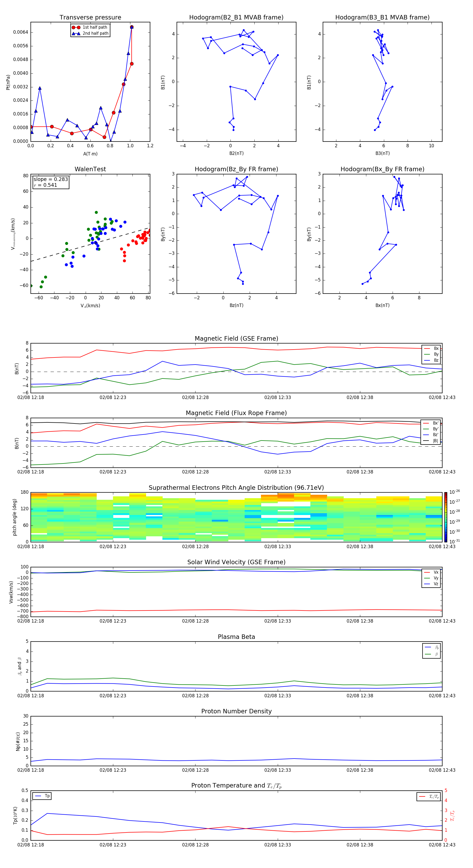Click '02/08 12:23' tick under GSE magnetic field

pos(113,397)
